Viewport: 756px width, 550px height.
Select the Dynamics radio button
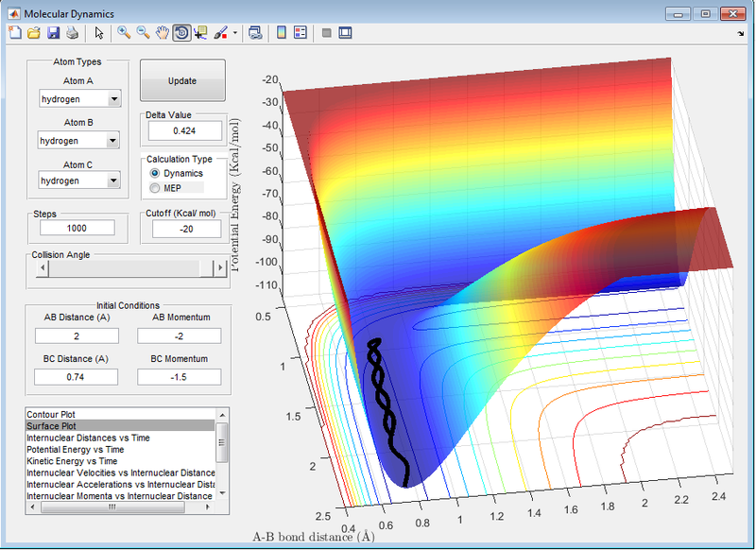click(x=155, y=173)
